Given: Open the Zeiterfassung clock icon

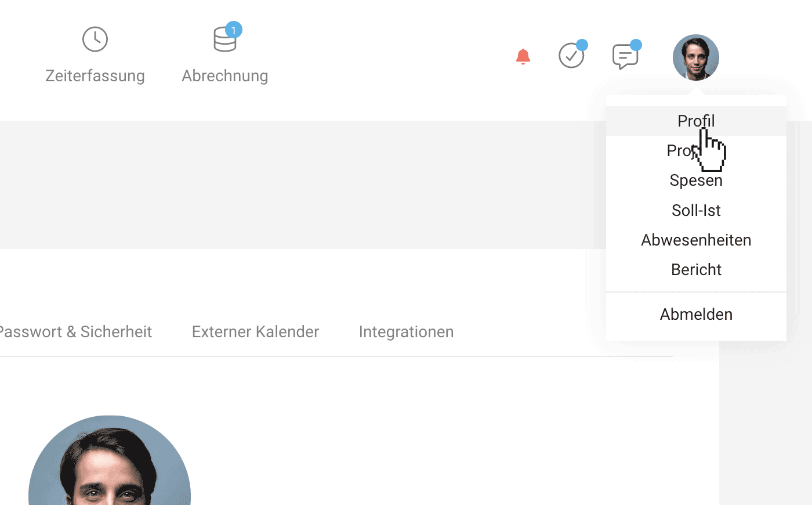Looking at the screenshot, I should (x=95, y=39).
